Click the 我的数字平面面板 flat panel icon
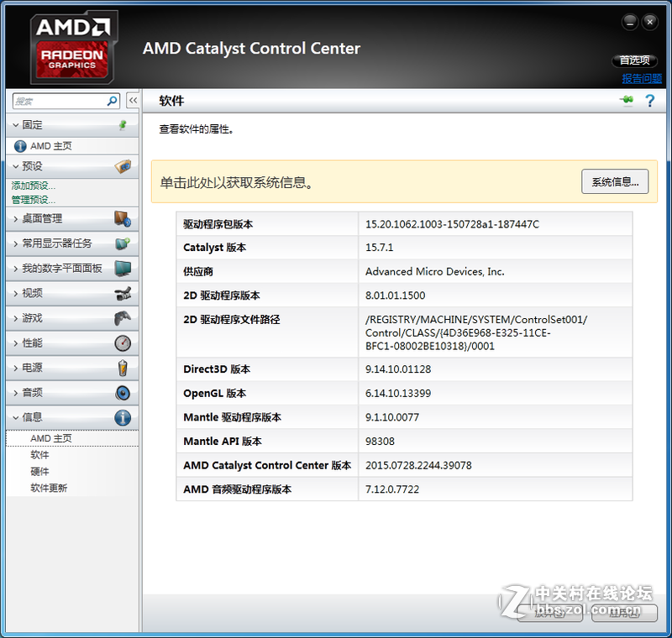 (x=123, y=269)
